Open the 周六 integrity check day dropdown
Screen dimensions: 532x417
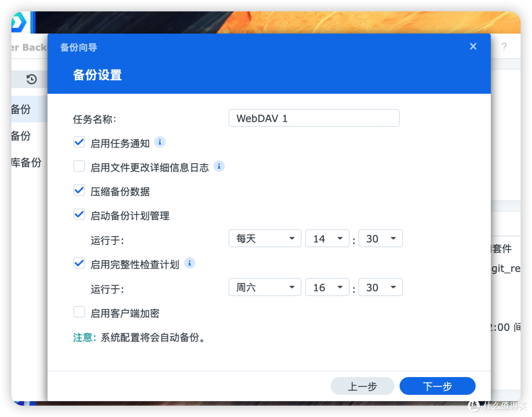tap(265, 287)
